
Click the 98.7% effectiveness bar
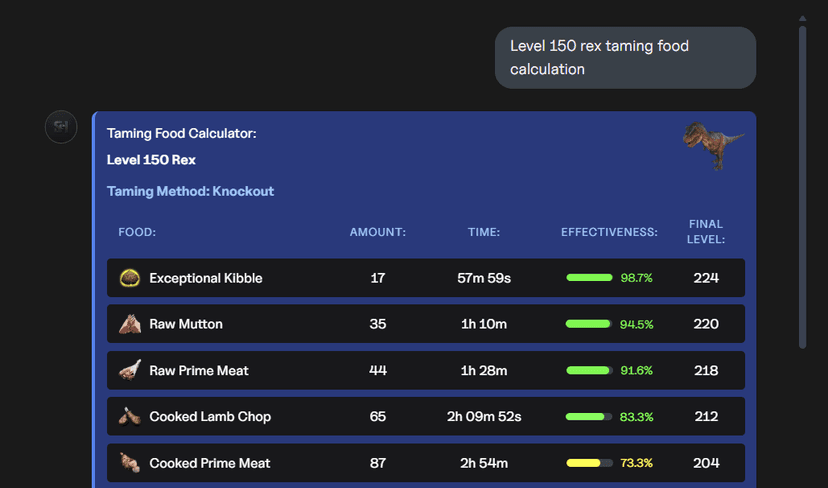[x=589, y=278]
